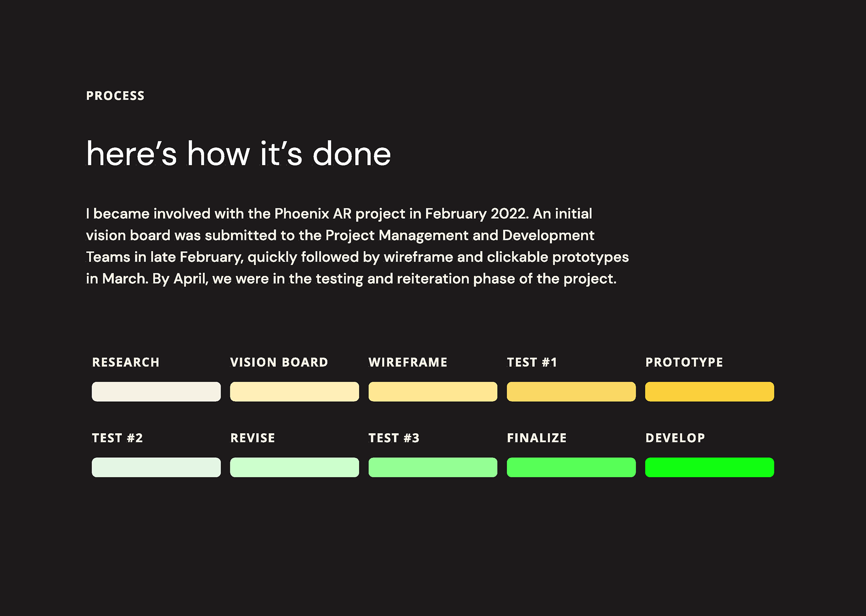The height and width of the screenshot is (616, 866).
Task: Click the REVISE label text
Action: point(253,438)
